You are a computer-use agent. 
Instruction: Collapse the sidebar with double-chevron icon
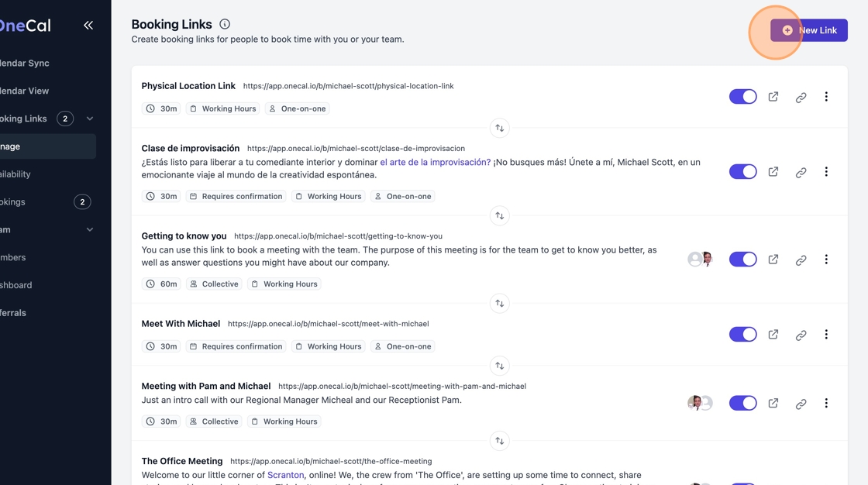88,26
